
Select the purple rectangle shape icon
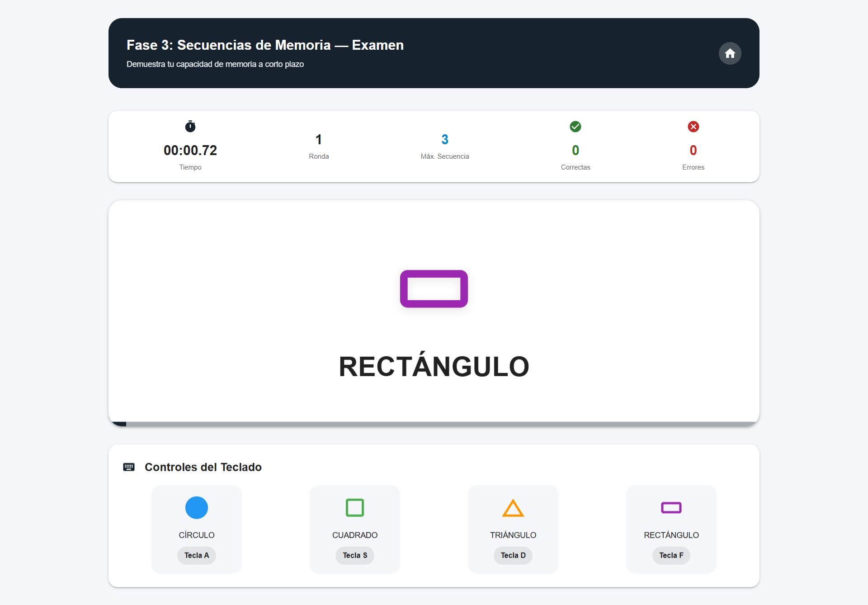671,508
